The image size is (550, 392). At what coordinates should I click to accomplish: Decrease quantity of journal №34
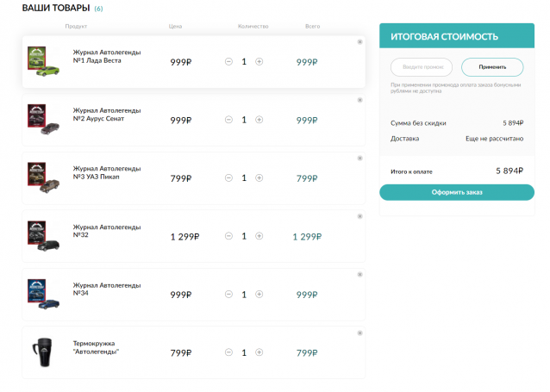pos(228,295)
